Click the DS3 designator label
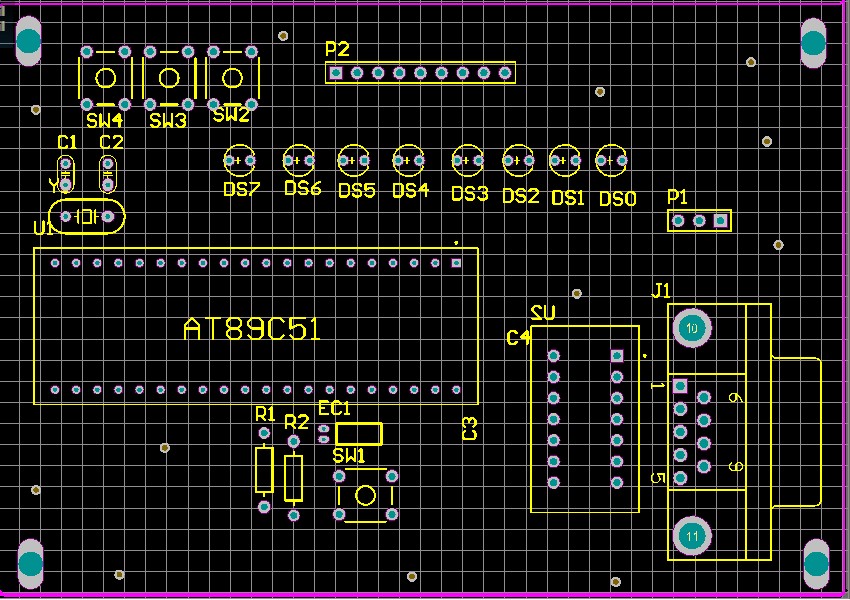 [x=470, y=193]
